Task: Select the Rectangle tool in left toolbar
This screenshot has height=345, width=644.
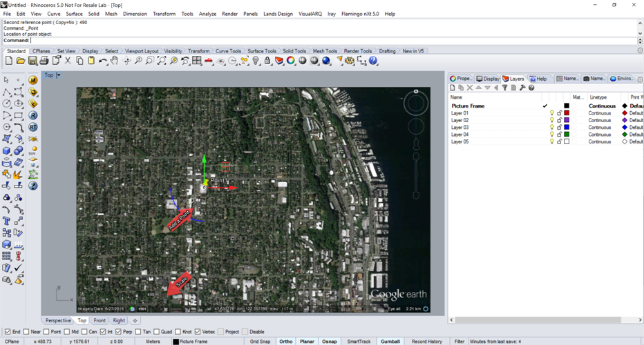Action: (x=19, y=116)
